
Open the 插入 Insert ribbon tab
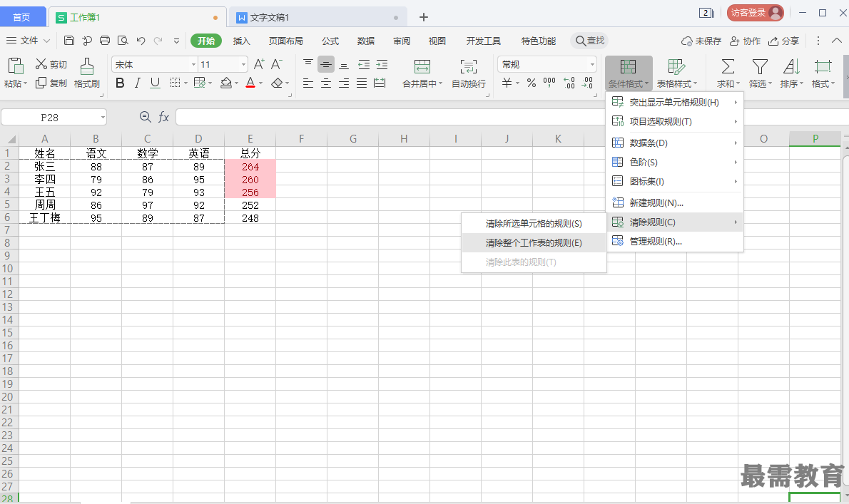click(x=241, y=41)
